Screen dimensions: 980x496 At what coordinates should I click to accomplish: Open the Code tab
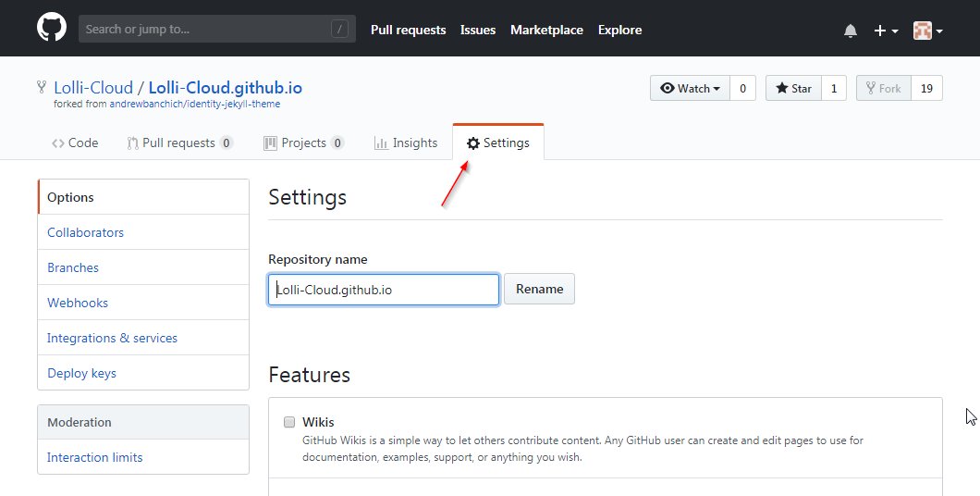coord(75,143)
